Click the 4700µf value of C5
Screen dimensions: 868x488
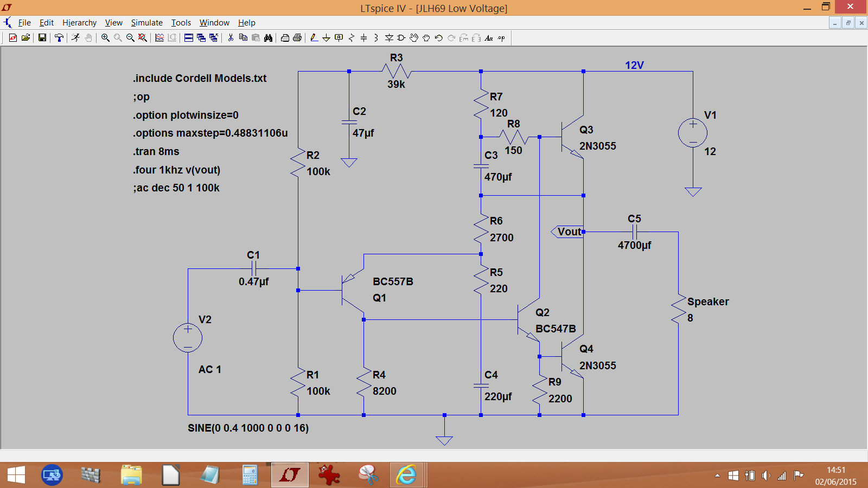pyautogui.click(x=634, y=245)
